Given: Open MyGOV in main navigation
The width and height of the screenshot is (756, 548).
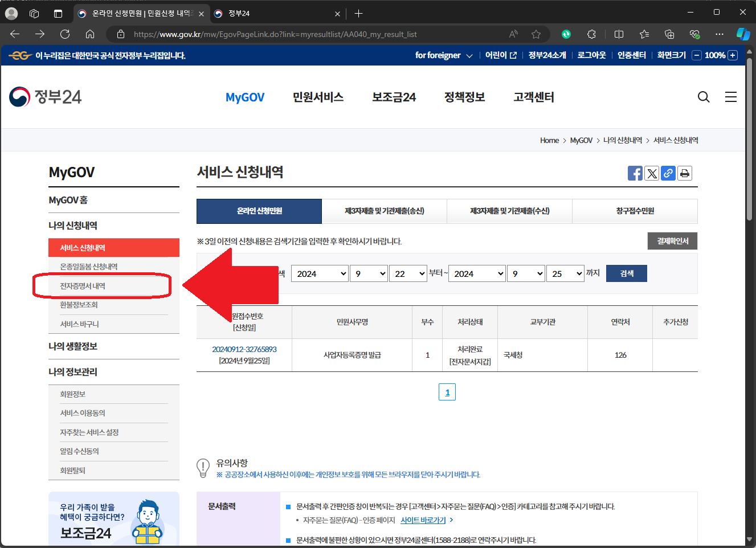Looking at the screenshot, I should point(245,97).
